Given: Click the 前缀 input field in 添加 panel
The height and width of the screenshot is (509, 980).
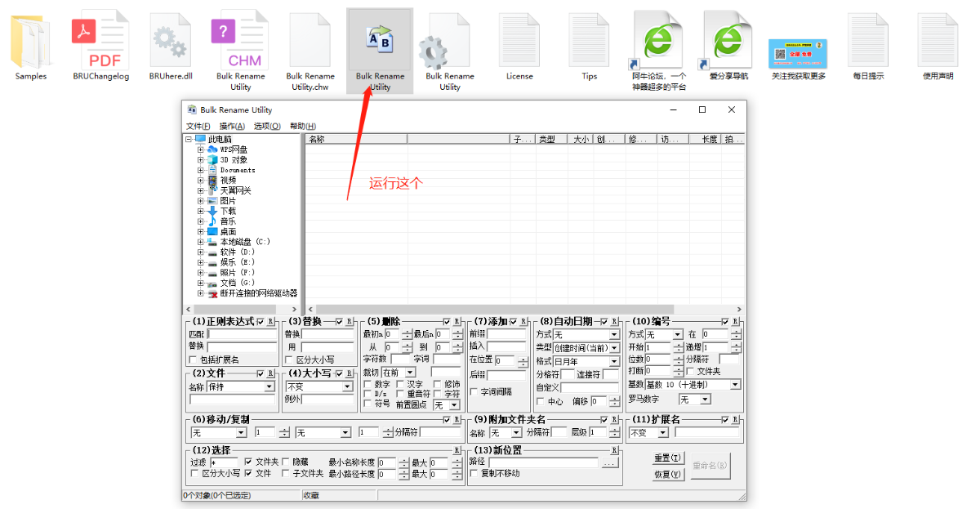Looking at the screenshot, I should coord(506,334).
